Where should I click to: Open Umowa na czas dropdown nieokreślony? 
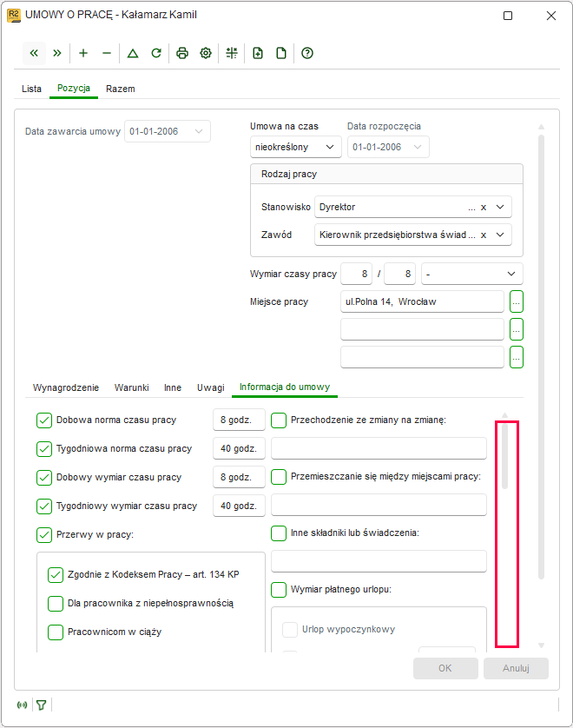(x=295, y=147)
